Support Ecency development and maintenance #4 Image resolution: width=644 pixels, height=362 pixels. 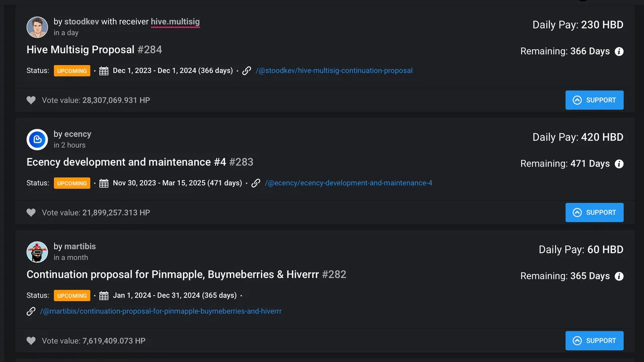pos(594,212)
